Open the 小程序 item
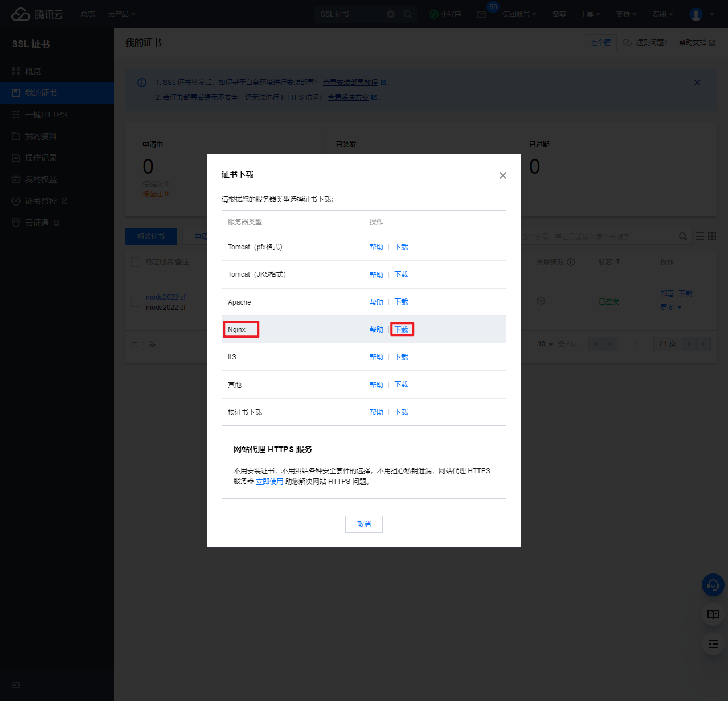Image resolution: width=728 pixels, height=701 pixels. 445,14
